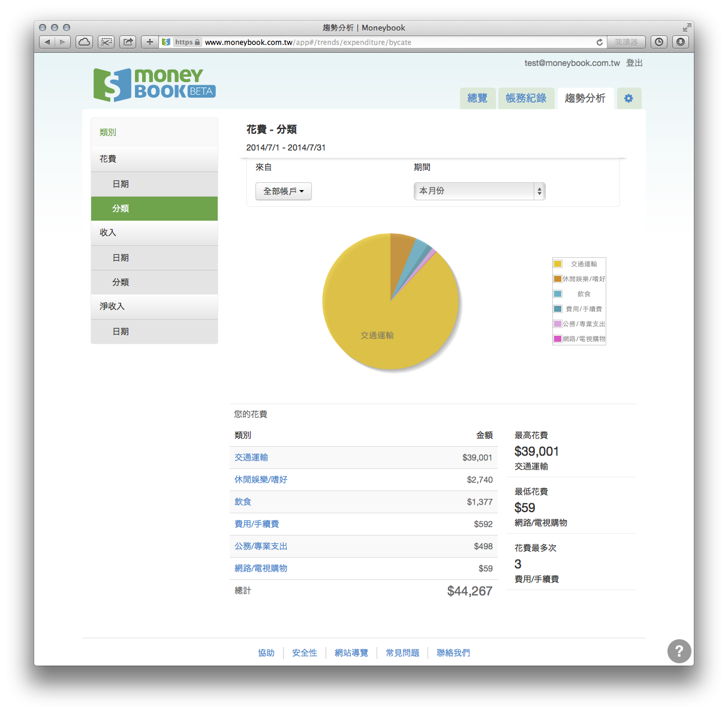Click the yellow 交通運輸 legend swatch
The image size is (728, 713).
558,263
